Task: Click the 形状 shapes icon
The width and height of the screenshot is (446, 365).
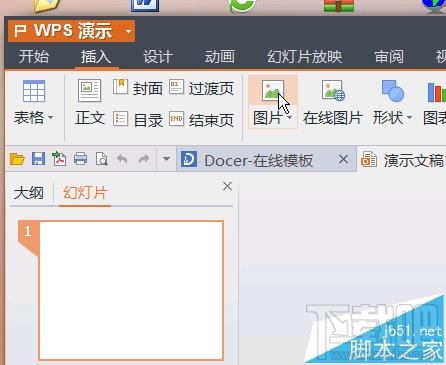Action: [x=393, y=91]
